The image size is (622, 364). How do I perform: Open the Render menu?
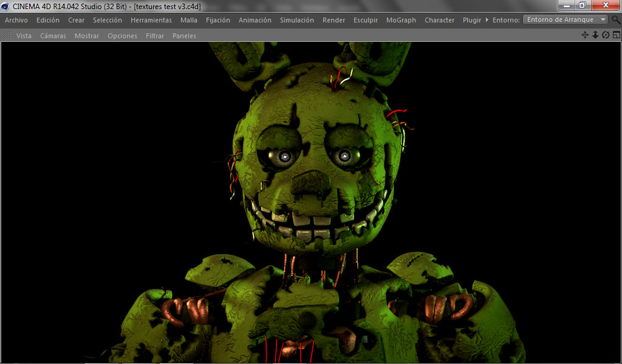click(333, 20)
